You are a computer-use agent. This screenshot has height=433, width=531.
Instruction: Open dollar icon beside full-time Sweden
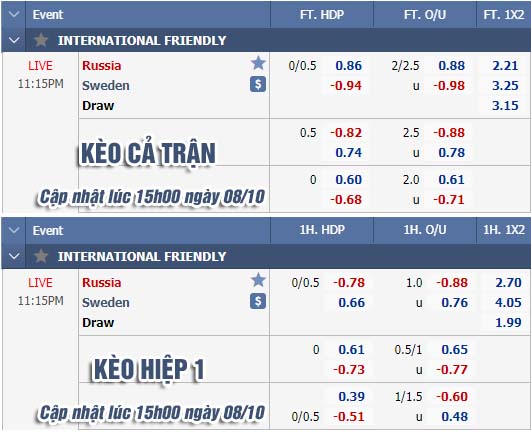(258, 84)
